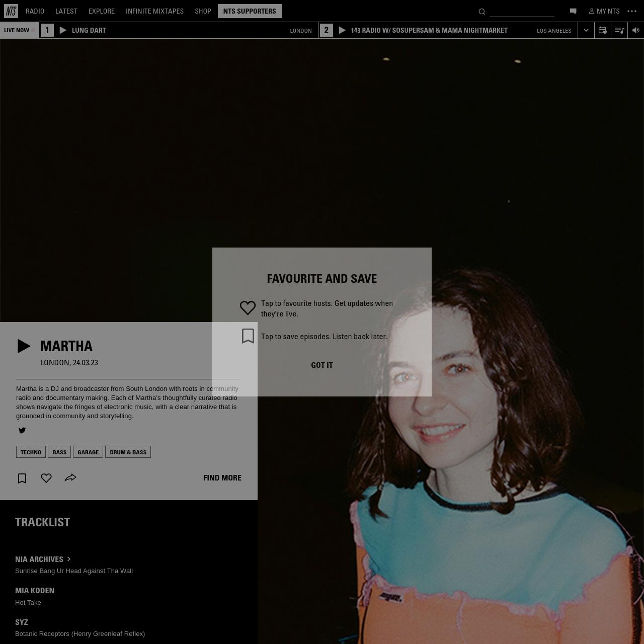Open the NIA ARCHIVES artist link
The width and height of the screenshot is (644, 644).
43,559
